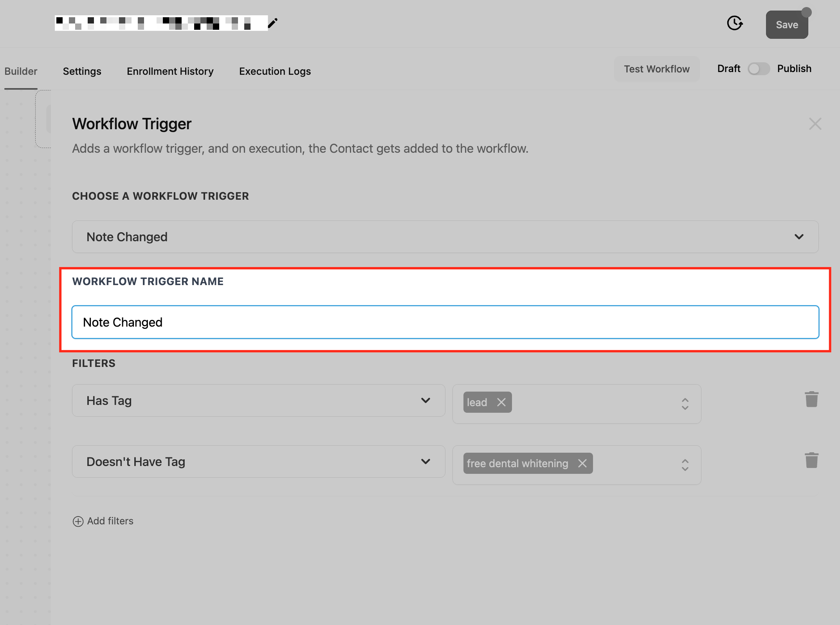Focus the Workflow Trigger Name field

[445, 322]
